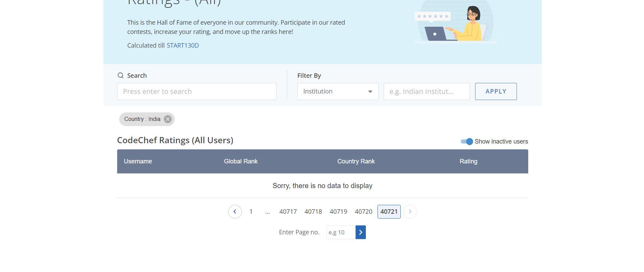Click the APPLY filter button

[496, 91]
